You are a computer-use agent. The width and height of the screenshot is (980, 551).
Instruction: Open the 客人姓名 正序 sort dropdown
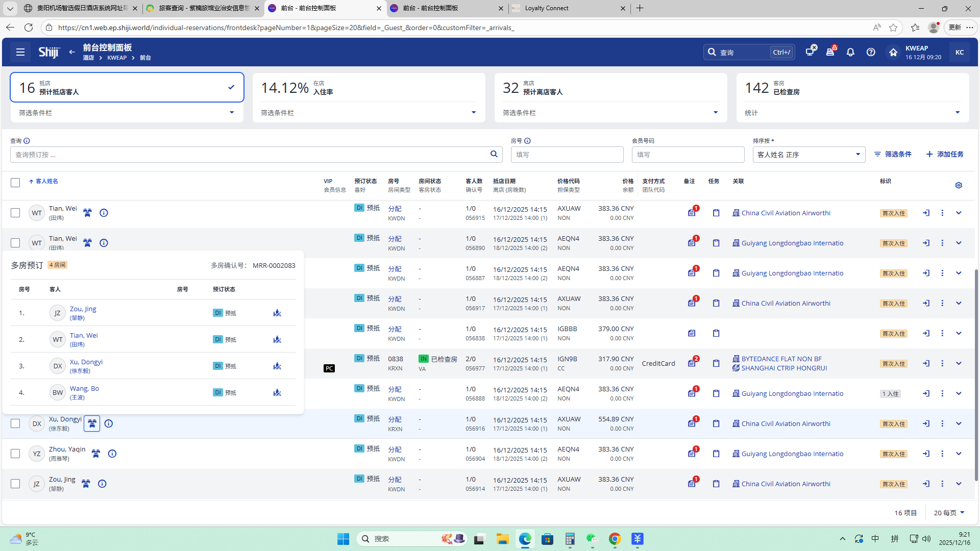[x=808, y=155]
